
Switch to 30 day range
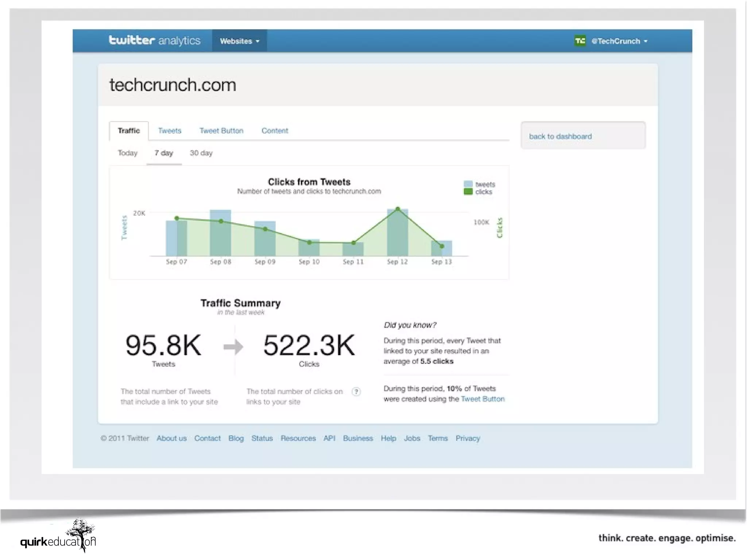click(201, 153)
